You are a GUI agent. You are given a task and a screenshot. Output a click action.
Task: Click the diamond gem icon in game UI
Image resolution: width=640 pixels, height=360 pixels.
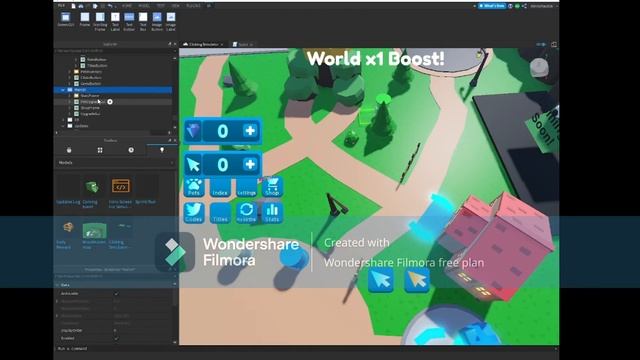193,131
